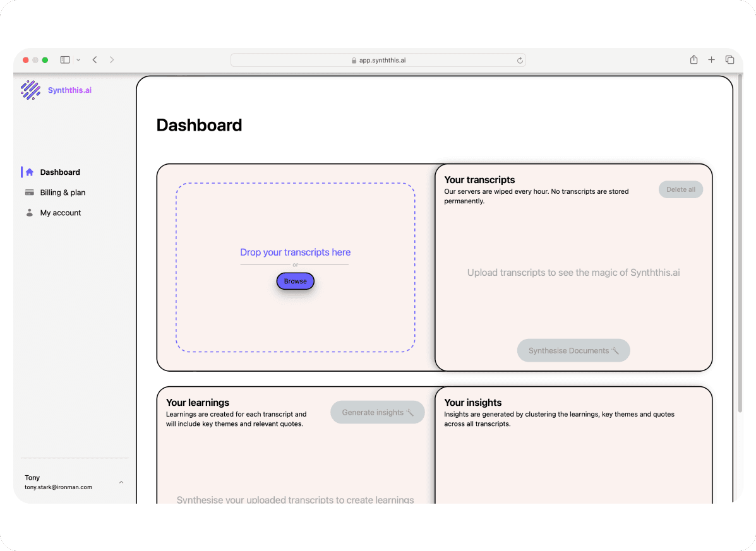The image size is (756, 551).
Task: Go back to previous page
Action: [95, 60]
